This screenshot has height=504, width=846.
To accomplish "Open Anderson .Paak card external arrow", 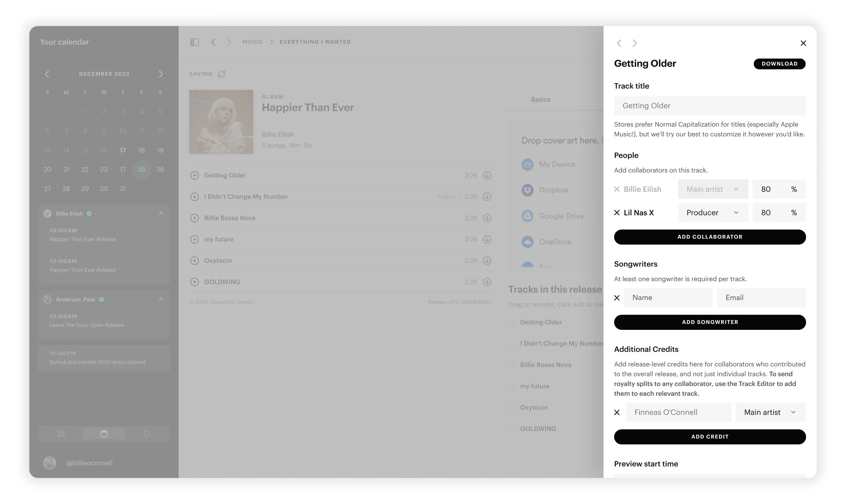I will (x=160, y=299).
